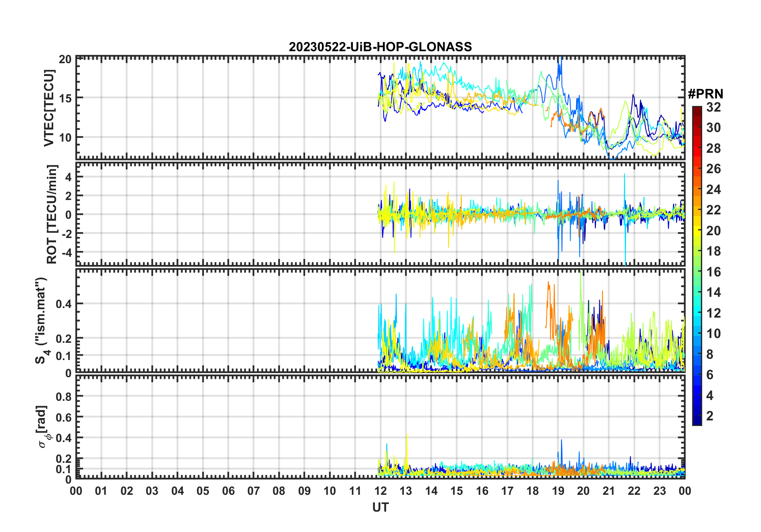Select colorbar tick label 24
Screen dimensions: 761x532
[713, 189]
